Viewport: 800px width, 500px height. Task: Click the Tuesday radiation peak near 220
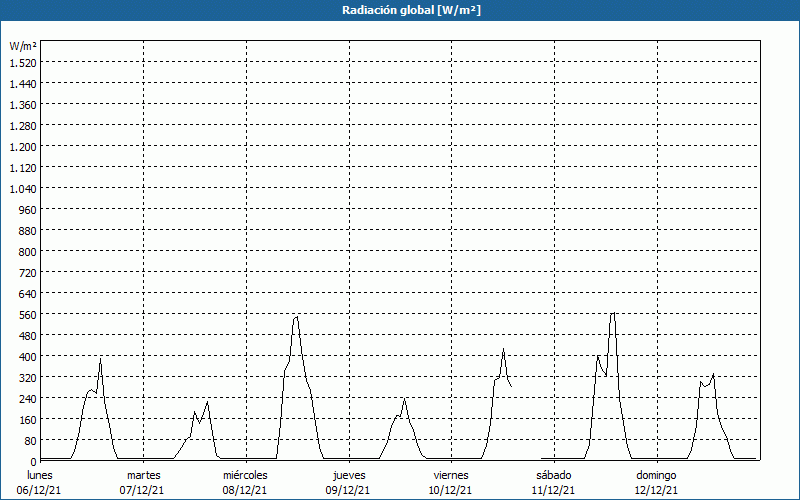[x=207, y=403]
